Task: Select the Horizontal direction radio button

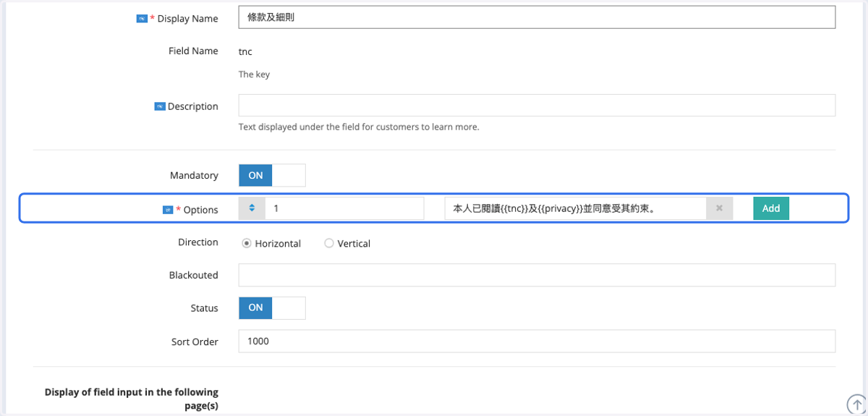Action: tap(247, 244)
